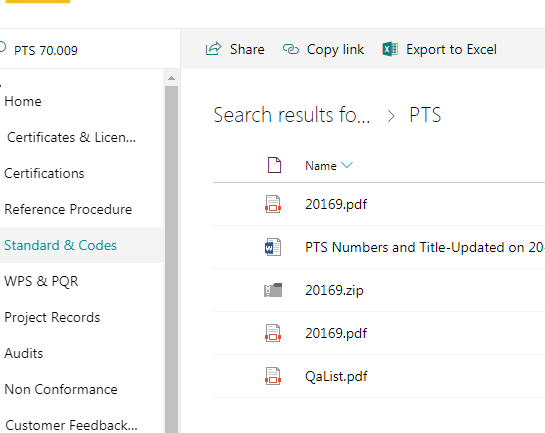Open Certificates & Licen... navigation item

tap(71, 138)
